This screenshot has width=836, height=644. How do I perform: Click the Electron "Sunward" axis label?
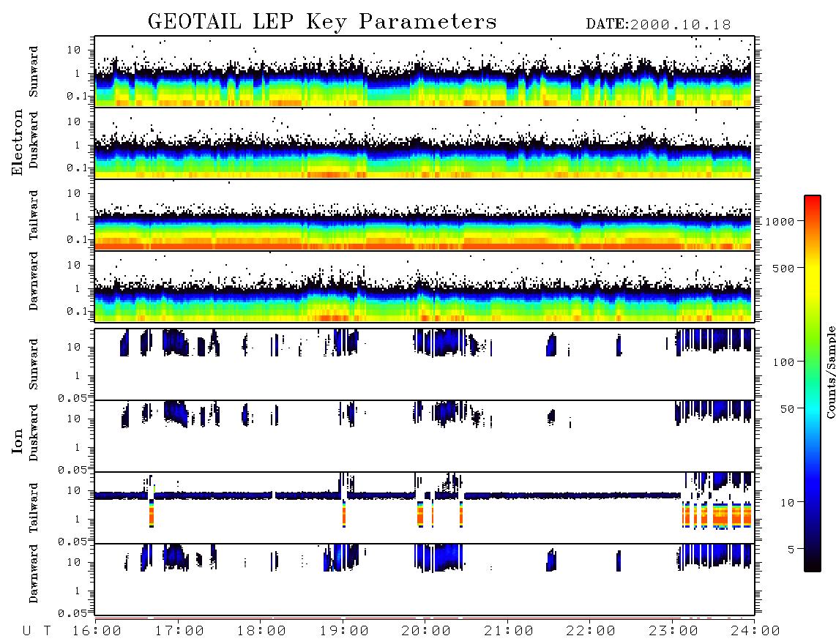[34, 72]
